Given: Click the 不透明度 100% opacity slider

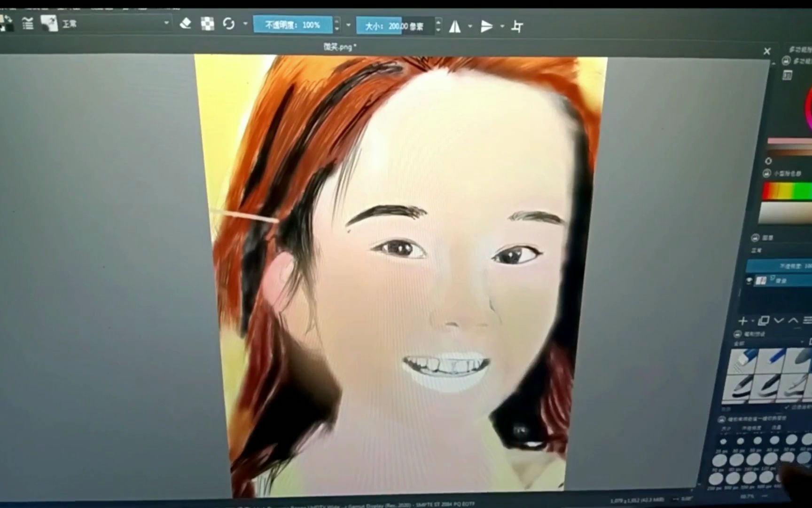Looking at the screenshot, I should click(x=293, y=24).
